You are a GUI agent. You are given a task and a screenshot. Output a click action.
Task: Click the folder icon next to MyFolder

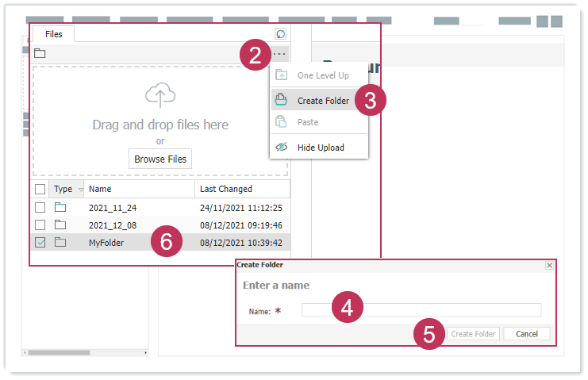click(60, 243)
